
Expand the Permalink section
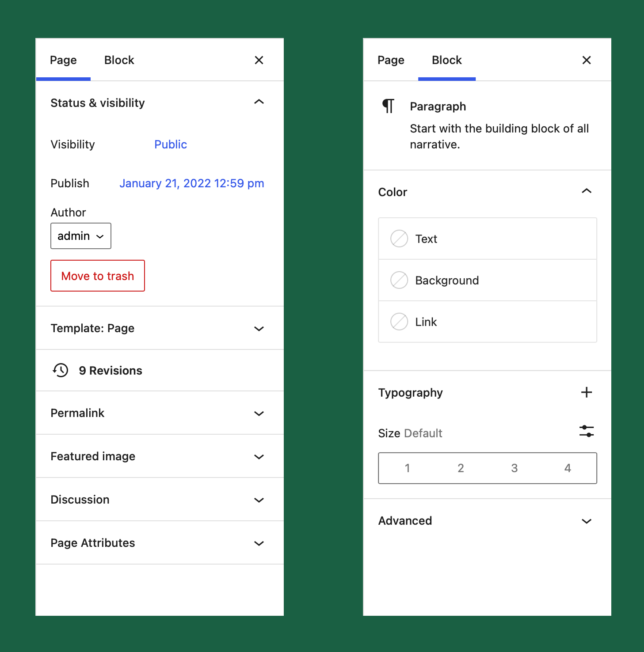159,413
